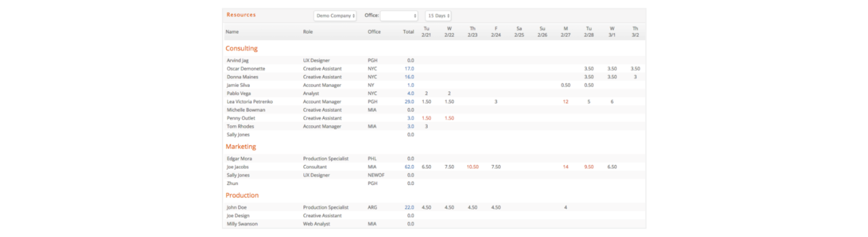This screenshot has height=237, width=868.
Task: Open Joe Jacobs's 62.0 total
Action: [409, 167]
